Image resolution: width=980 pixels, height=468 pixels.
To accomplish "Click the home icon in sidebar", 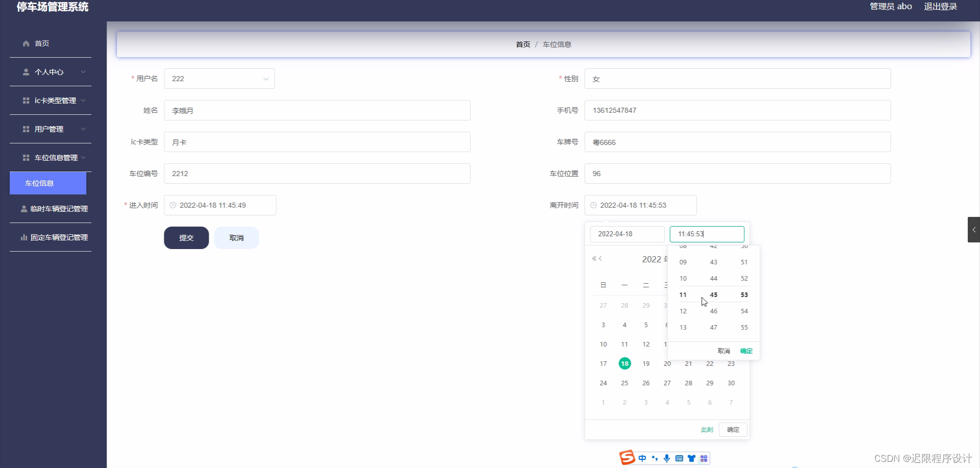I will [x=26, y=43].
